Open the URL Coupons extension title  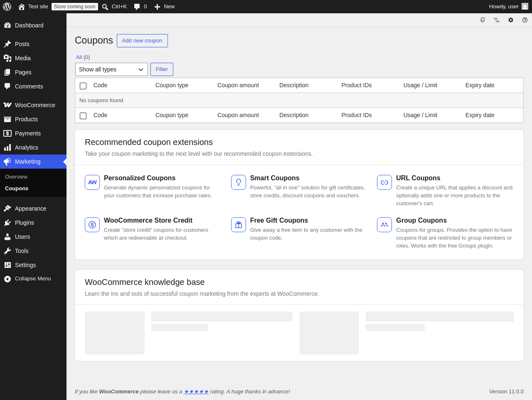(418, 178)
